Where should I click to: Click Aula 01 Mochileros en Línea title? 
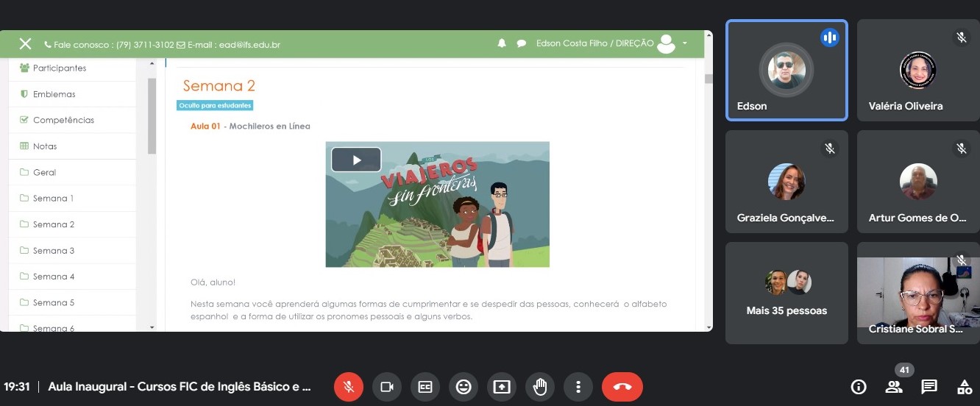pos(250,127)
